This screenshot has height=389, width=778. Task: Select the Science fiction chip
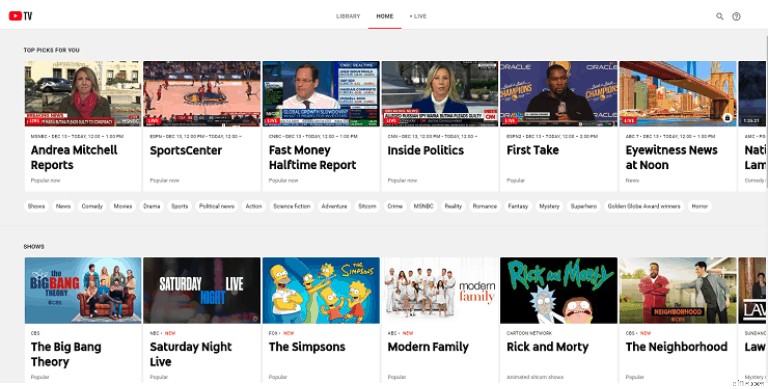coord(291,206)
